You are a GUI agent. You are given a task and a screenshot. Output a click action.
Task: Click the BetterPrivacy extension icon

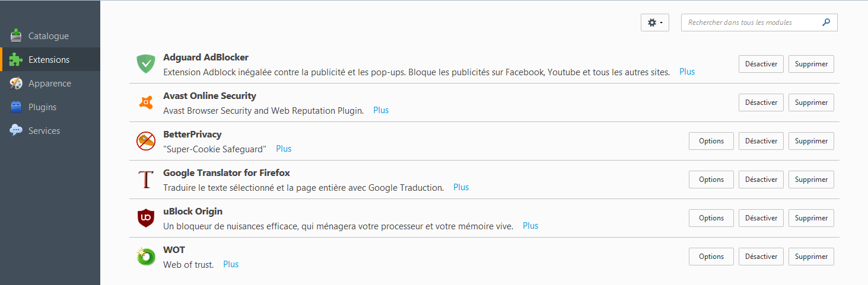click(146, 141)
